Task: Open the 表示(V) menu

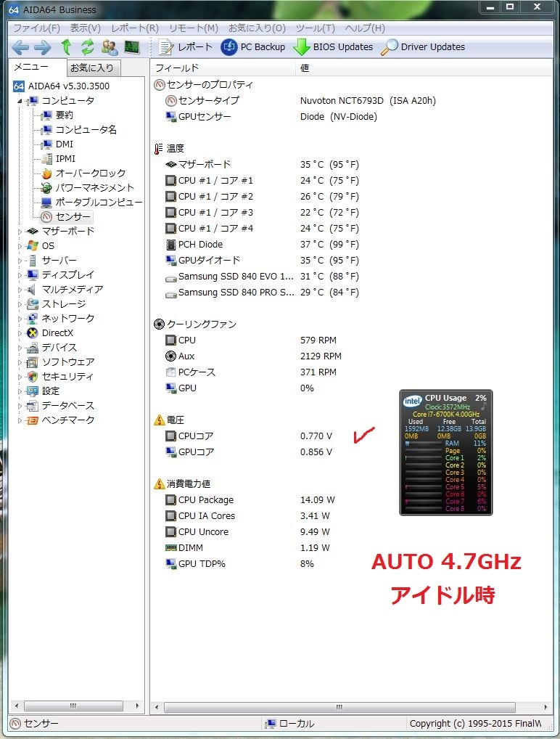Action: pyautogui.click(x=86, y=28)
